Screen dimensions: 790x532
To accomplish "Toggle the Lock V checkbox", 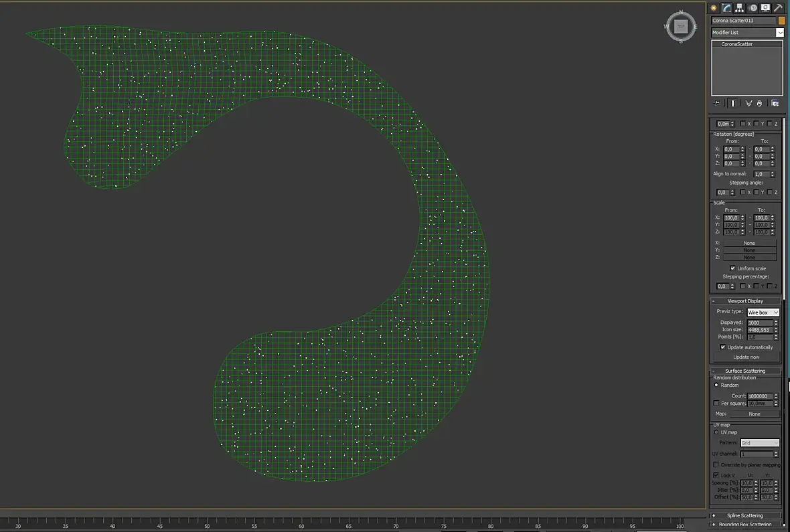I will click(x=716, y=475).
